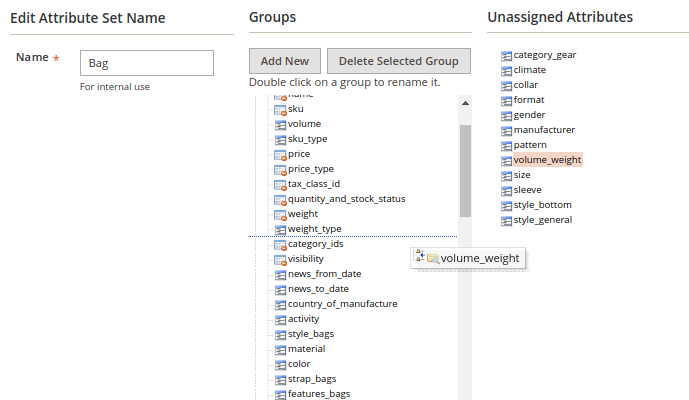Click the manufacturer attribute icon
689x400 pixels.
coord(506,130)
